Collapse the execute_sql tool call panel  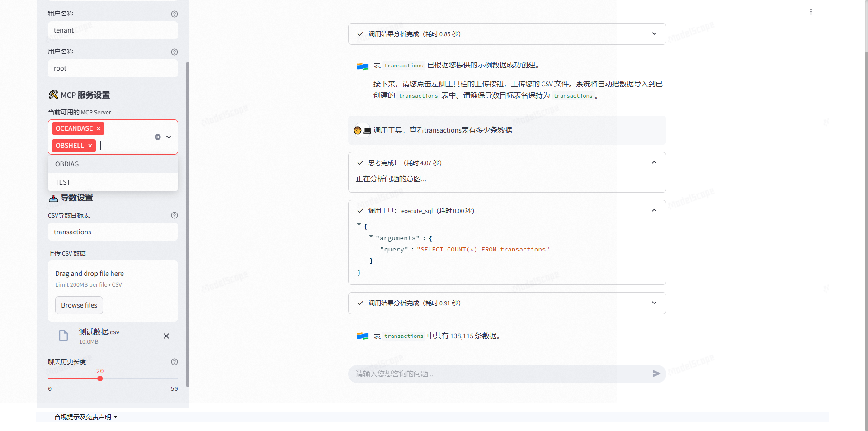[654, 210]
